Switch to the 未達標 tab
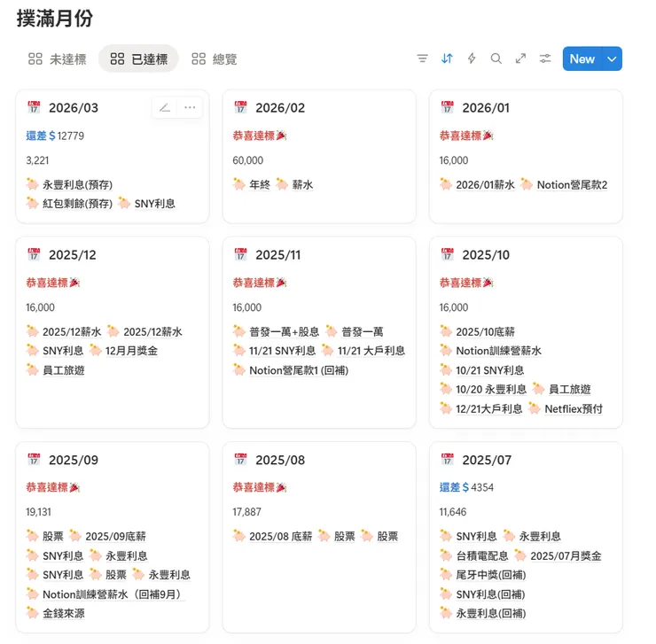Viewport: 656px width, 644px height. pos(58,59)
